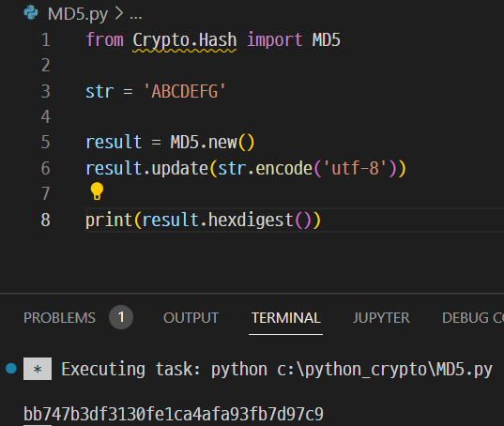Select the TERMINAL tab

click(285, 318)
